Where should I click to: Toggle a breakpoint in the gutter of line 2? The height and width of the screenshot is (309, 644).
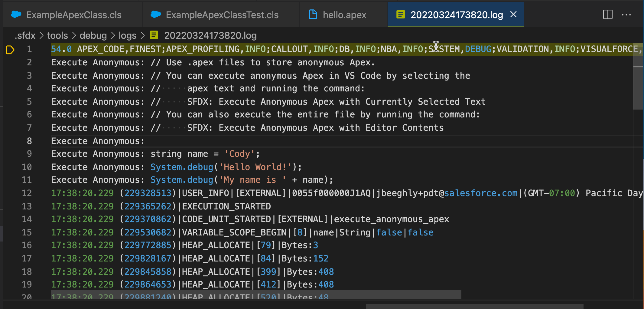[x=10, y=62]
